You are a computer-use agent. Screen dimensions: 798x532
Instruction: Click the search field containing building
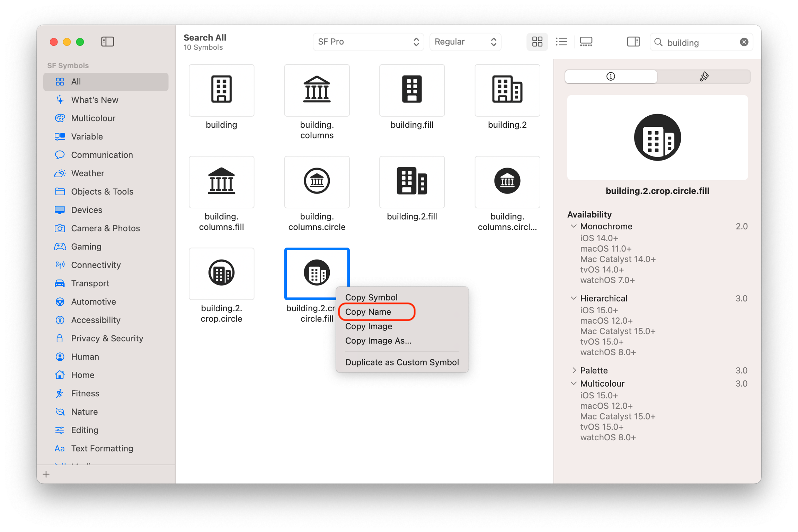pyautogui.click(x=701, y=42)
